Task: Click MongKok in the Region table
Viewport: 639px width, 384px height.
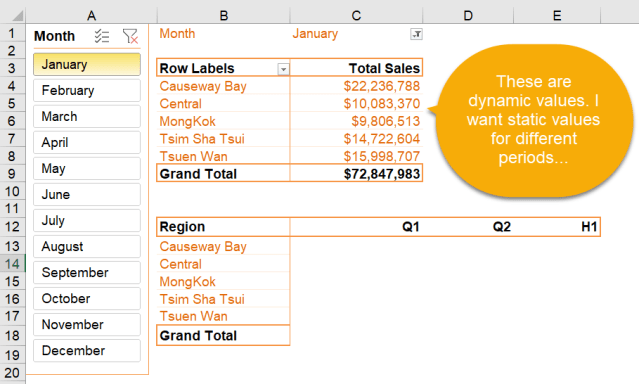Action: [223, 282]
